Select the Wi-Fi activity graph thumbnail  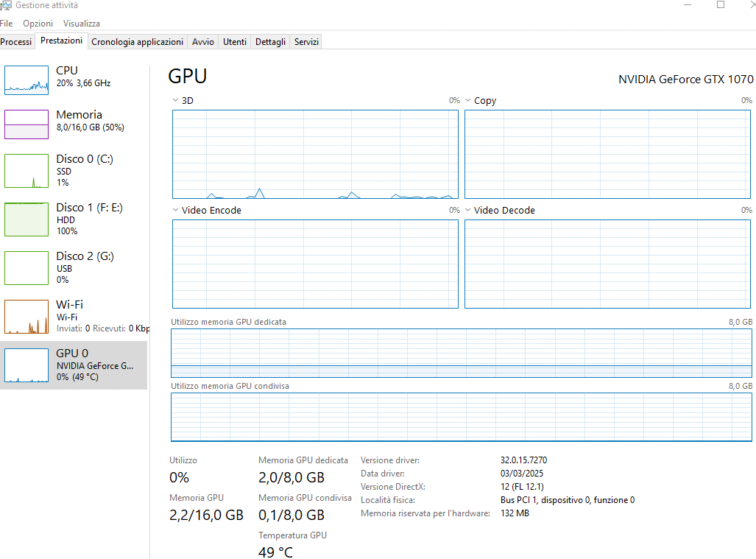[x=27, y=317]
